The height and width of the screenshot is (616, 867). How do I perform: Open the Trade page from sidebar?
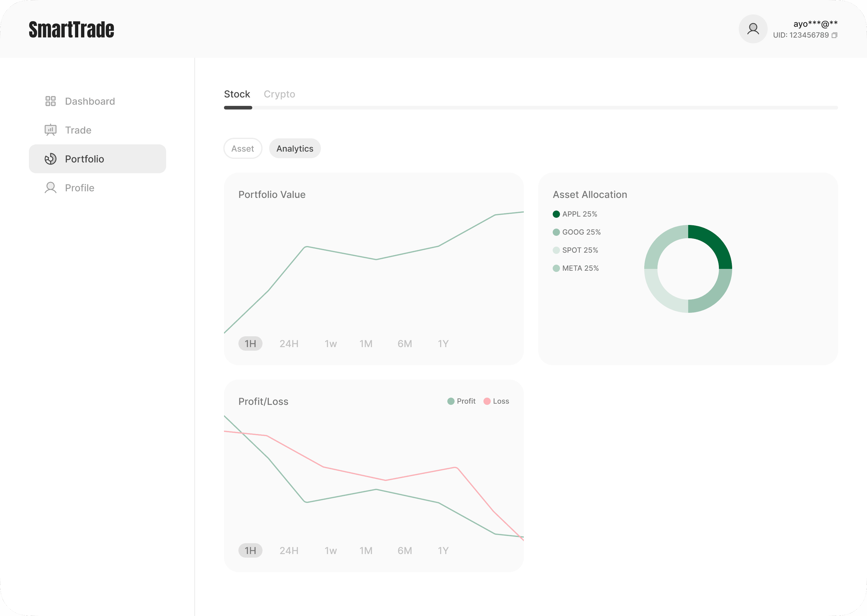[78, 130]
